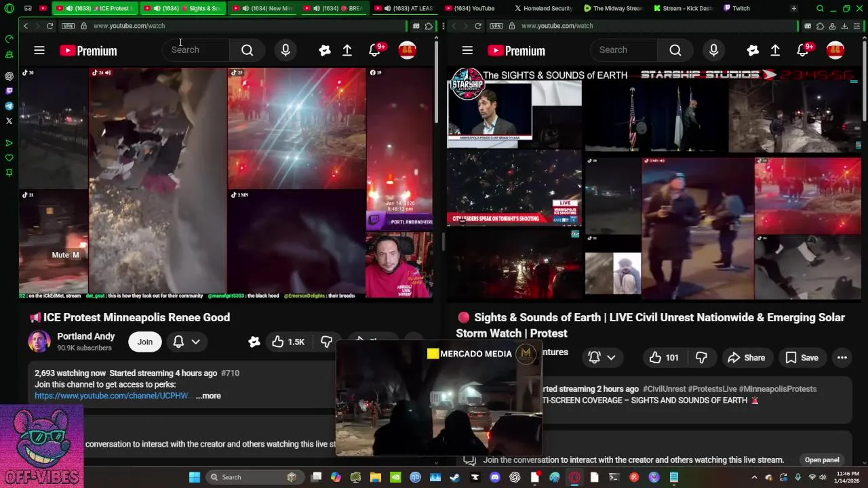
Task: Like the Sights & Sounds of Earth video
Action: click(664, 358)
